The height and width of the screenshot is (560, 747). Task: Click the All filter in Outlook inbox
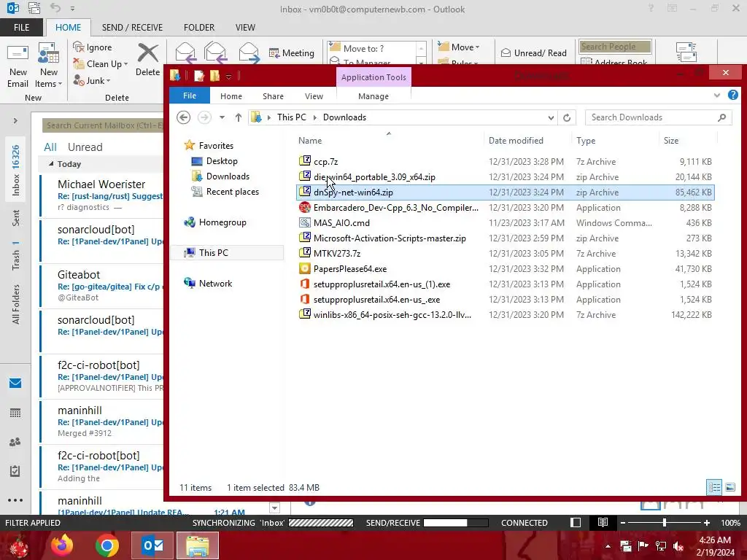pos(50,147)
